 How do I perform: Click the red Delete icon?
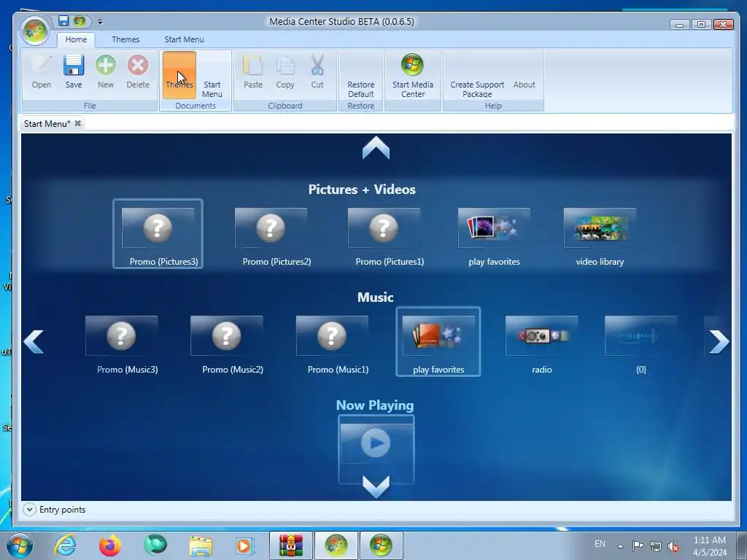tap(138, 71)
